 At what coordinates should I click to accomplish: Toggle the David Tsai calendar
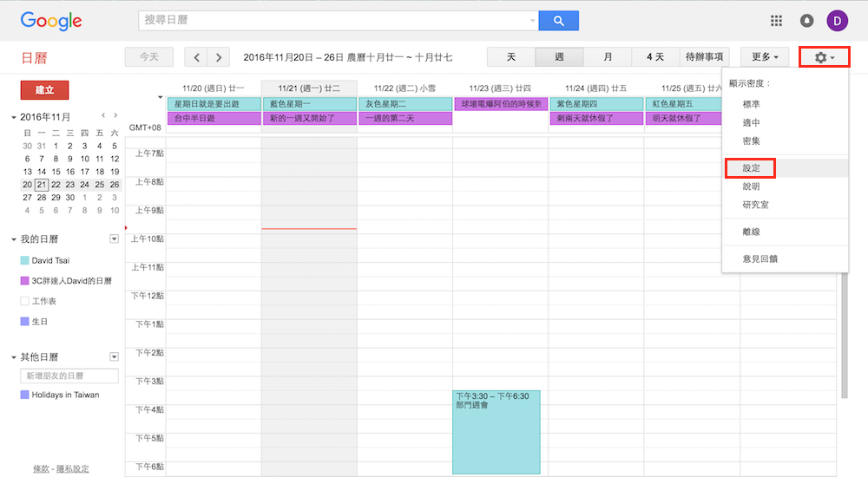click(x=25, y=260)
